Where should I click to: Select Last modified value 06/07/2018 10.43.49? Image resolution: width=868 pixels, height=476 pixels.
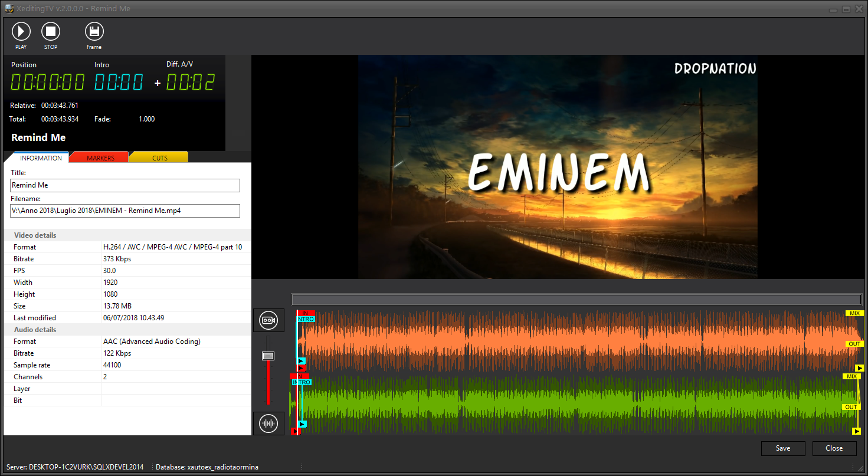133,318
